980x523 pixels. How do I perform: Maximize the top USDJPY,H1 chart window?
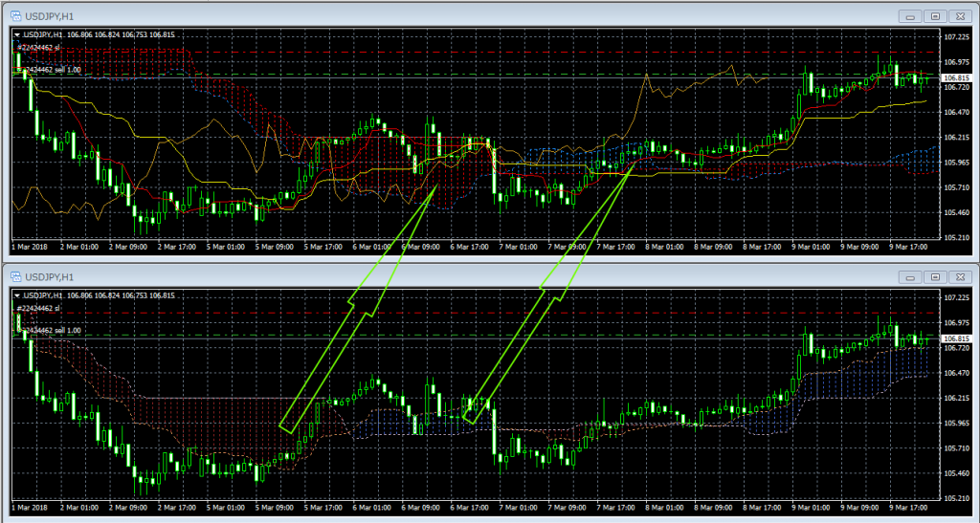[x=933, y=15]
